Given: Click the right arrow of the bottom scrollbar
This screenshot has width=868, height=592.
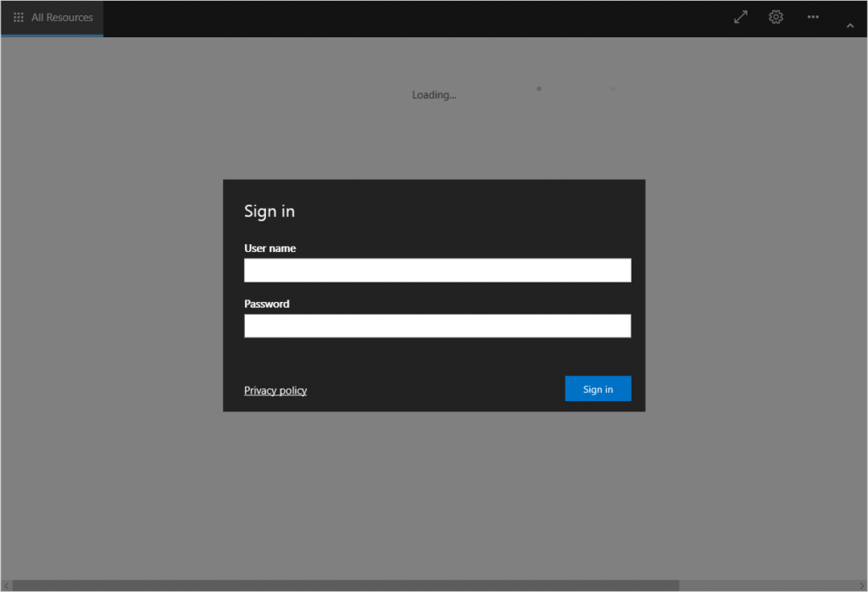Looking at the screenshot, I should [861, 584].
